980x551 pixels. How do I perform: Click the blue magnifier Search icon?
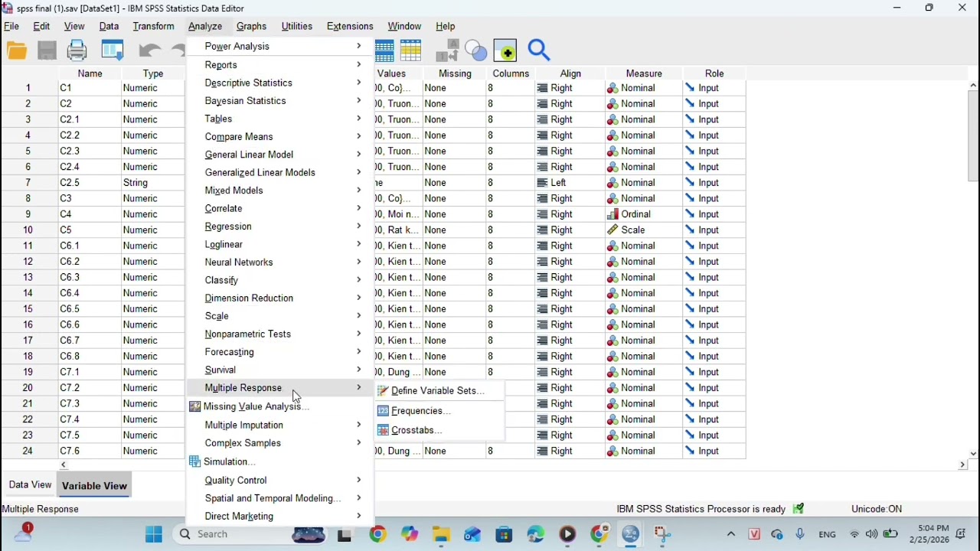click(539, 51)
